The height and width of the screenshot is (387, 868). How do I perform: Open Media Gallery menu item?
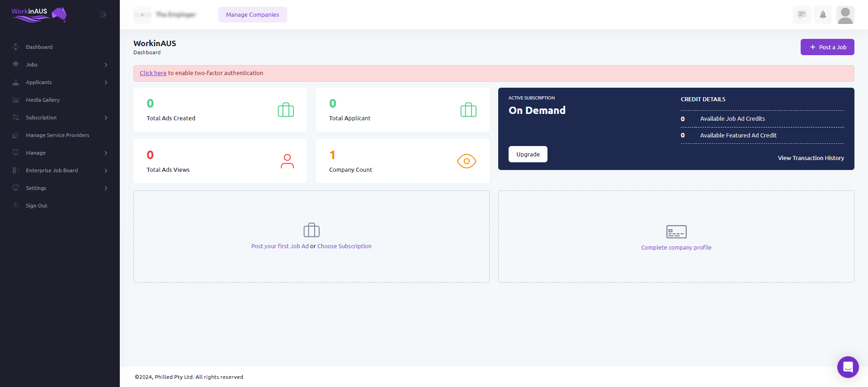[42, 100]
